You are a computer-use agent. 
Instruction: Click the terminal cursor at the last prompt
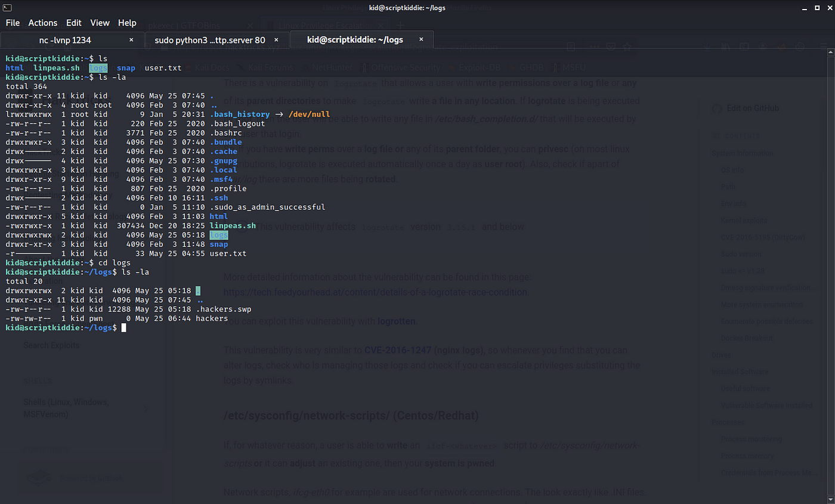click(x=123, y=328)
